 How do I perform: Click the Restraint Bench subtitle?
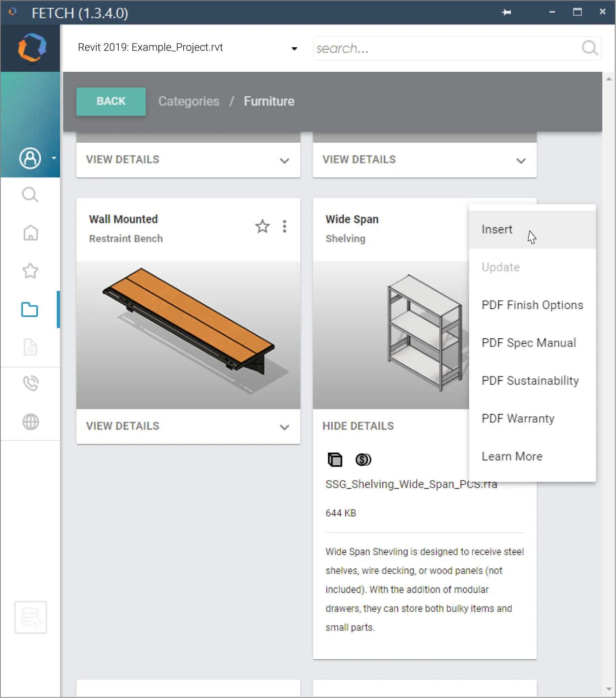tap(126, 239)
